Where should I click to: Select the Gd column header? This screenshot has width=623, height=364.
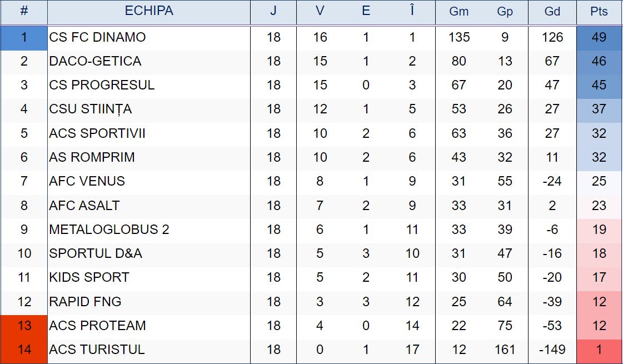552,12
